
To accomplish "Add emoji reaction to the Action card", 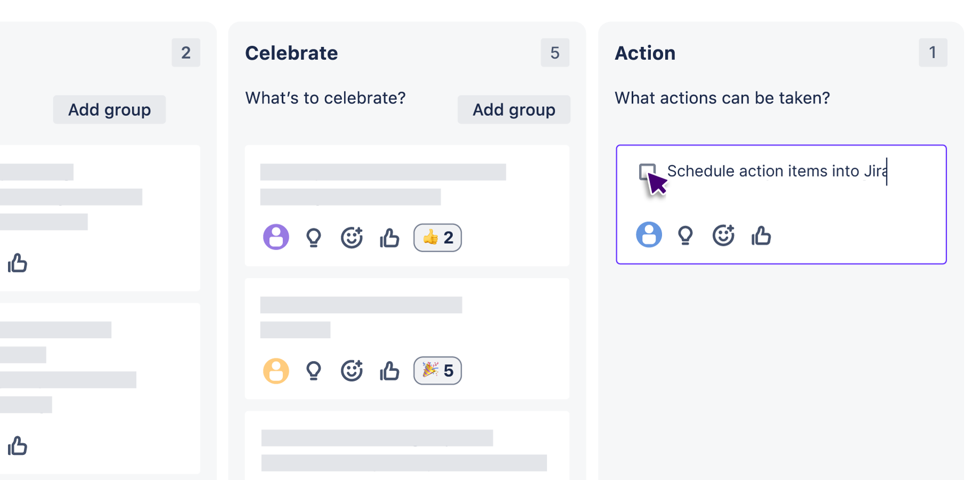I will pyautogui.click(x=723, y=235).
